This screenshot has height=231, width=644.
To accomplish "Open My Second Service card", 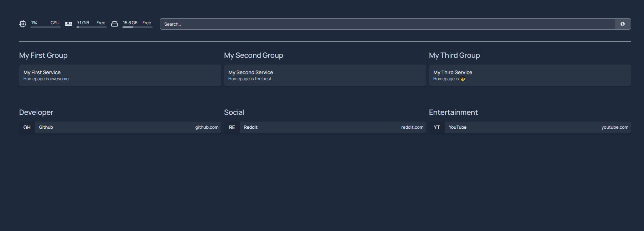I will (x=325, y=75).
